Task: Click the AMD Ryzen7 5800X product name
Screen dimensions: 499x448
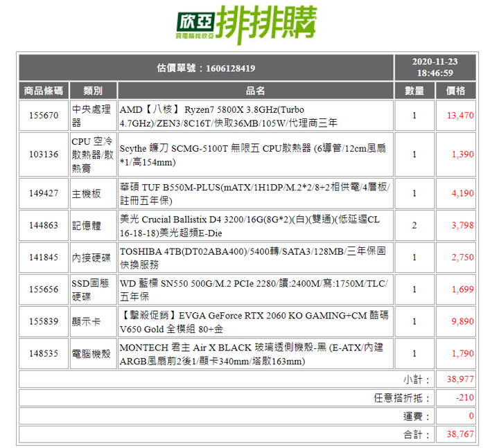Action: [228, 116]
